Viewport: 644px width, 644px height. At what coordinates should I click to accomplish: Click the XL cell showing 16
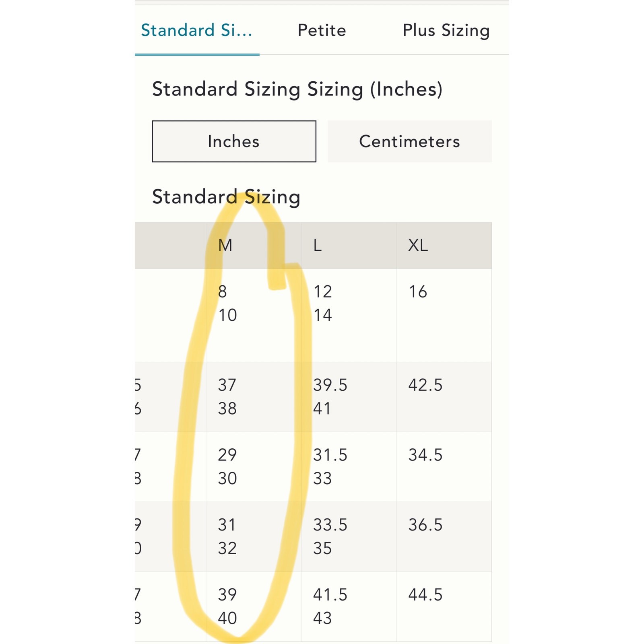(418, 292)
